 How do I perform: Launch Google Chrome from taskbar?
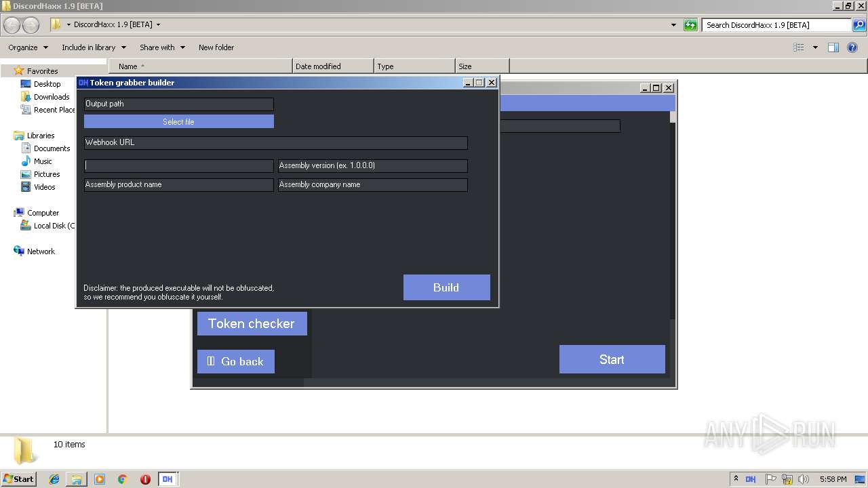click(x=123, y=479)
